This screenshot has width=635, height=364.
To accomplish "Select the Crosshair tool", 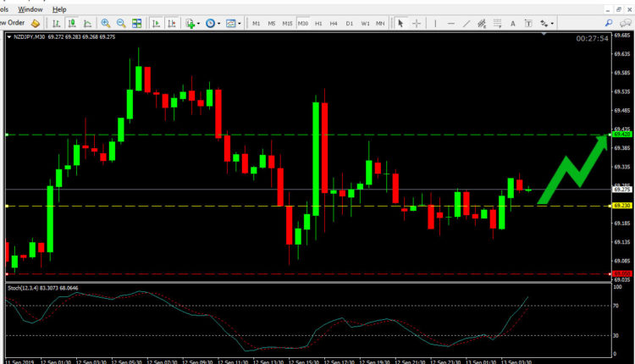I will tap(417, 24).
